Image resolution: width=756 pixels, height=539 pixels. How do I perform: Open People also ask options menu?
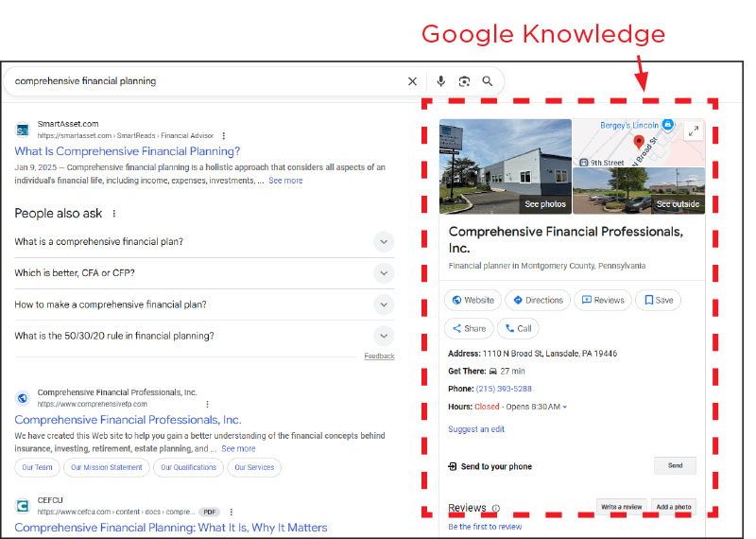click(114, 214)
